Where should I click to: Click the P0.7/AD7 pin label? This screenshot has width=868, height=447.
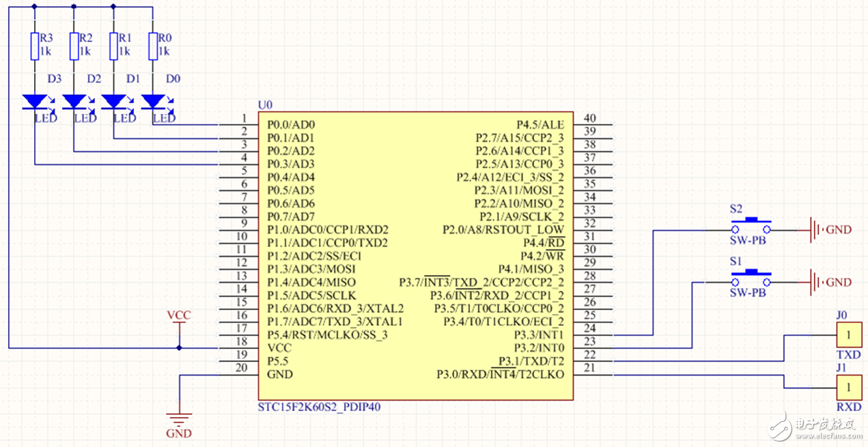(x=291, y=217)
